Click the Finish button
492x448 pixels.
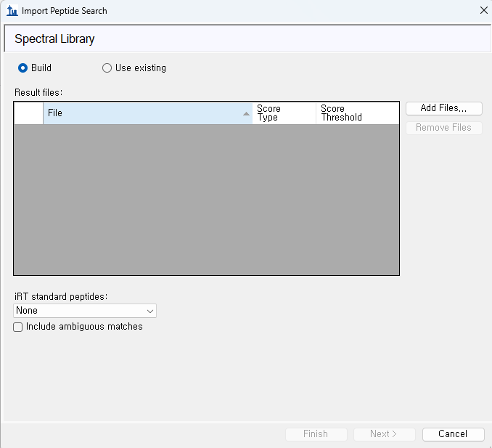point(316,434)
